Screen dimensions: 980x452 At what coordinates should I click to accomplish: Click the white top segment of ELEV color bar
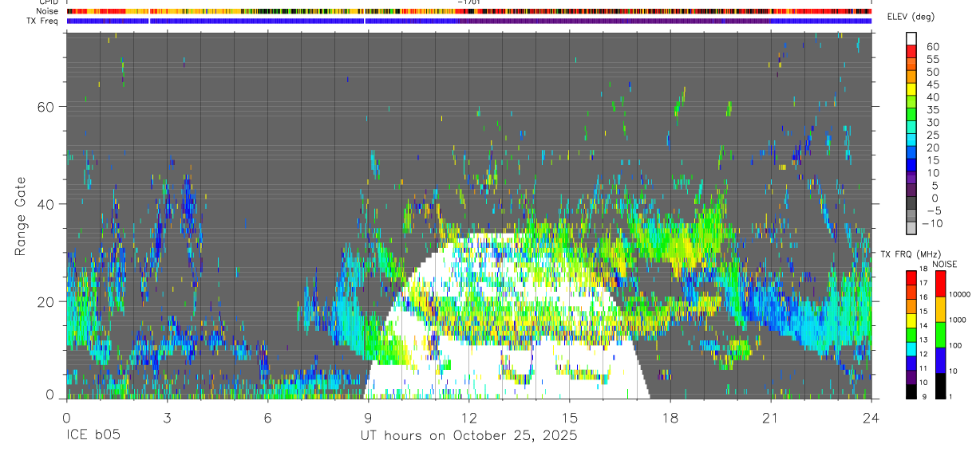click(911, 38)
